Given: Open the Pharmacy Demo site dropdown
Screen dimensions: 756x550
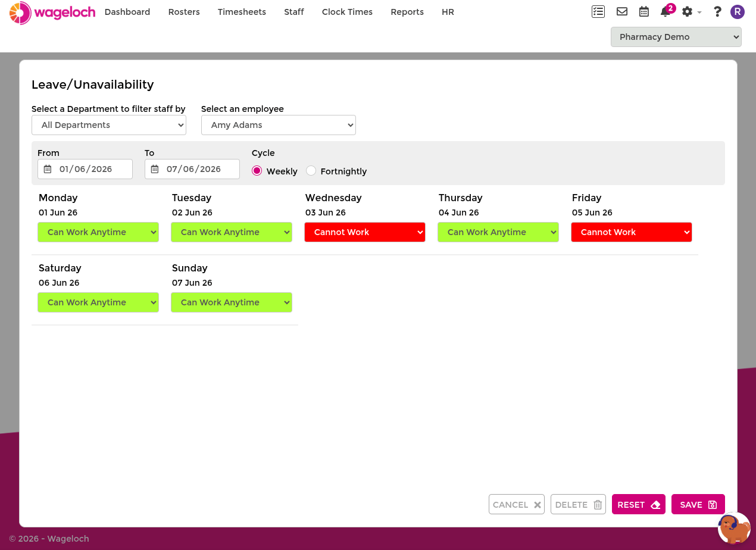Looking at the screenshot, I should coord(676,37).
